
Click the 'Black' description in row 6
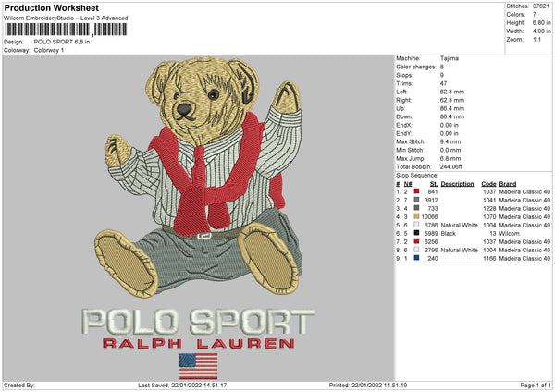448,234
